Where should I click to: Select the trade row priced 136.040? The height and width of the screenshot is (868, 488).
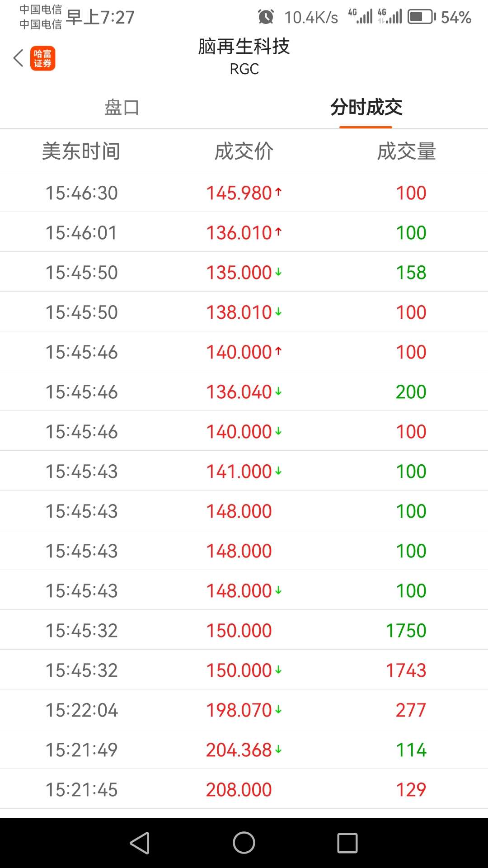pos(244,391)
